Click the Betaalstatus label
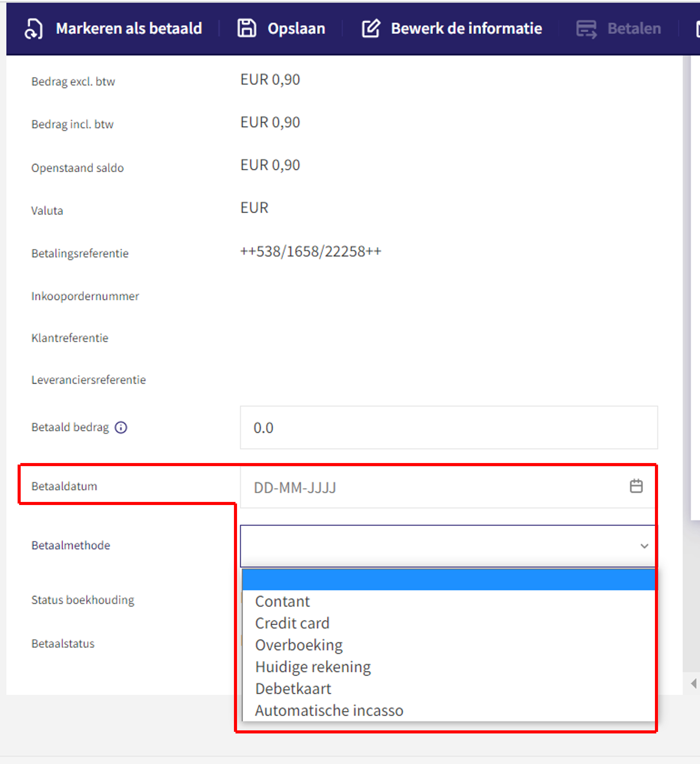 click(63, 644)
